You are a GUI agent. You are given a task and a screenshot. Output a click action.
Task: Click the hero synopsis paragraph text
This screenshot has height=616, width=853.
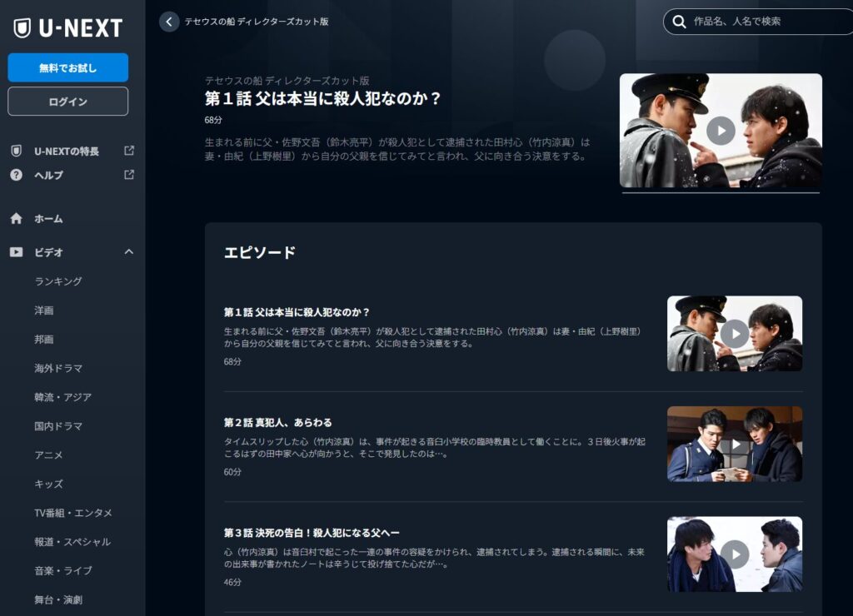(x=397, y=149)
